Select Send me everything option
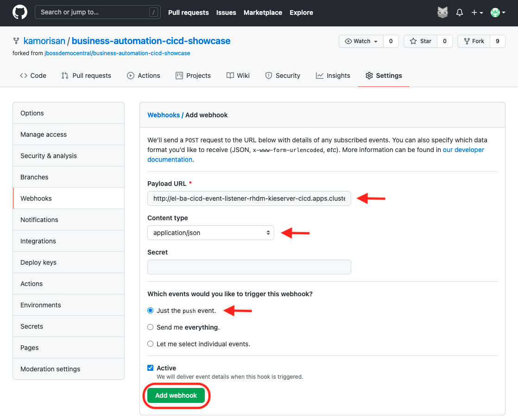518x420 pixels. tap(150, 327)
